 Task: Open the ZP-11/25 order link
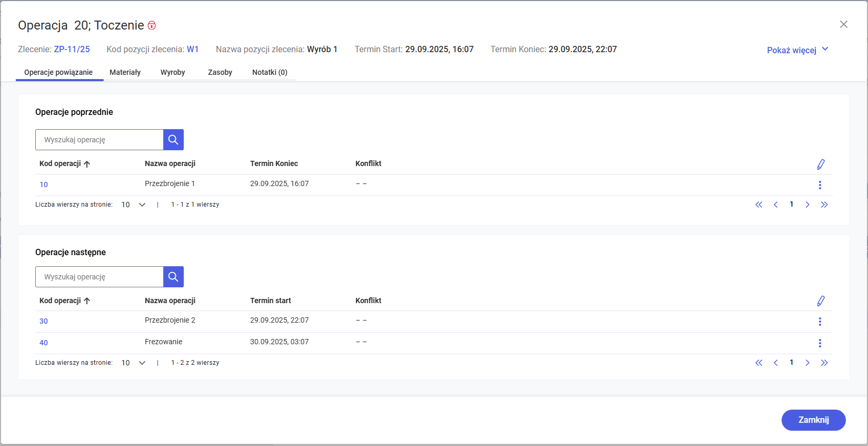click(72, 49)
